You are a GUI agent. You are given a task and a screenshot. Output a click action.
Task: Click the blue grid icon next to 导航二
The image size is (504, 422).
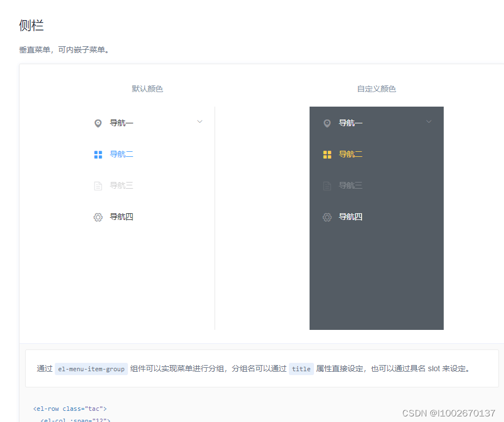(98, 154)
